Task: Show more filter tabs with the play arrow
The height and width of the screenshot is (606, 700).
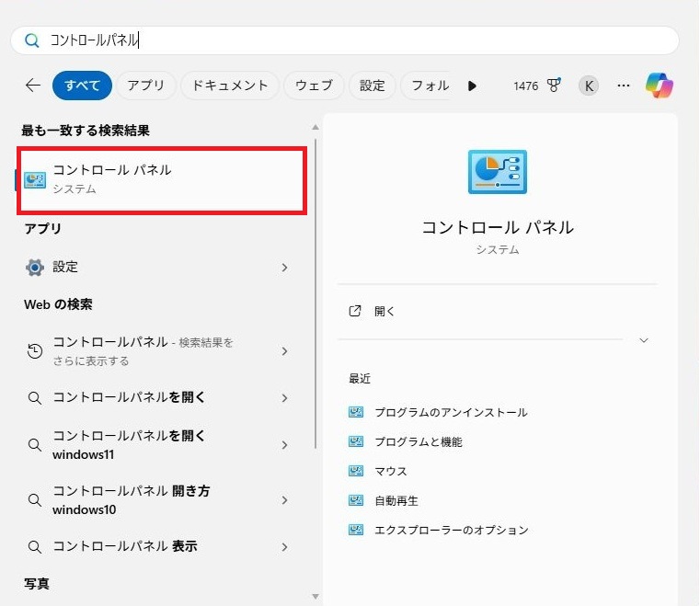Action: click(472, 86)
